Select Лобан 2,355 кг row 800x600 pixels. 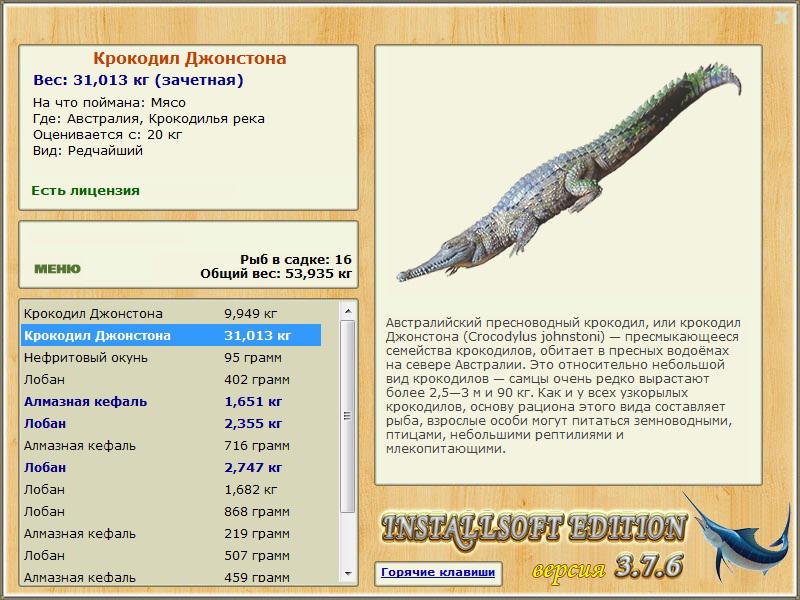click(x=171, y=423)
